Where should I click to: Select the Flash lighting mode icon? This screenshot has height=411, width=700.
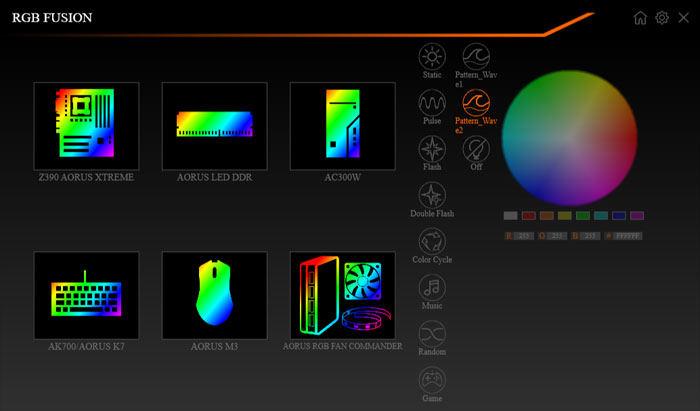click(432, 149)
